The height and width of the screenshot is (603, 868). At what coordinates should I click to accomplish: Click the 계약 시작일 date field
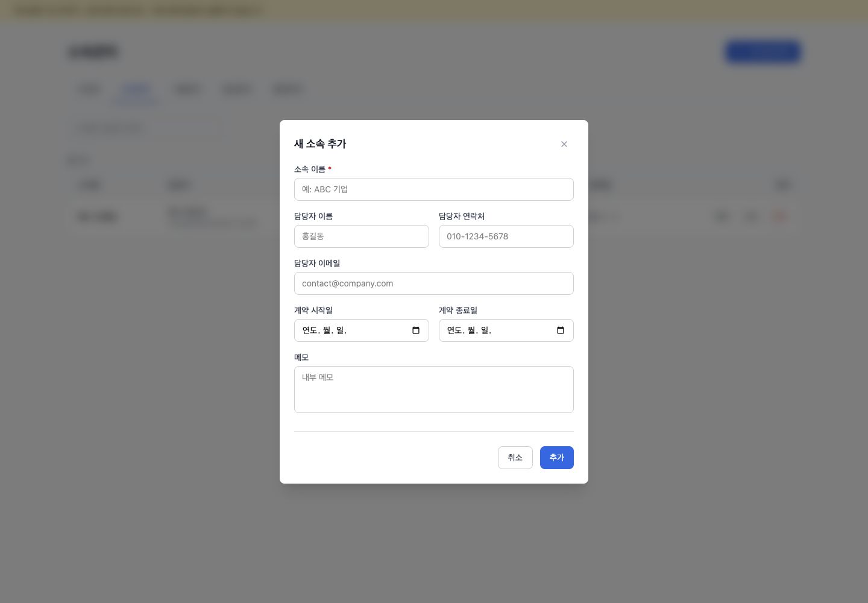click(362, 330)
